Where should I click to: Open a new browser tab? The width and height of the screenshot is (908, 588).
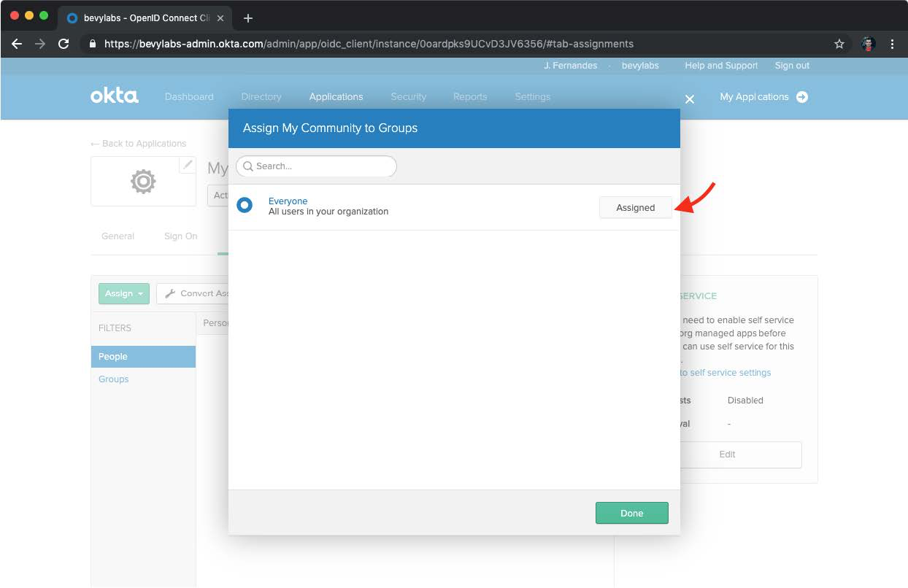248,18
